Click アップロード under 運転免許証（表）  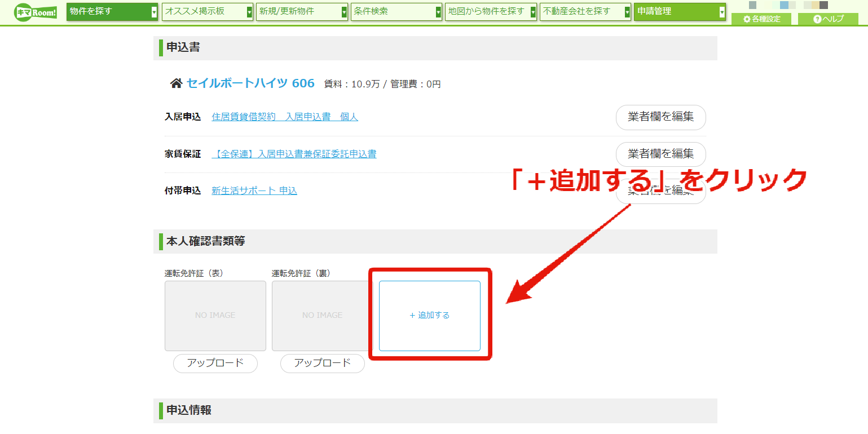(215, 363)
